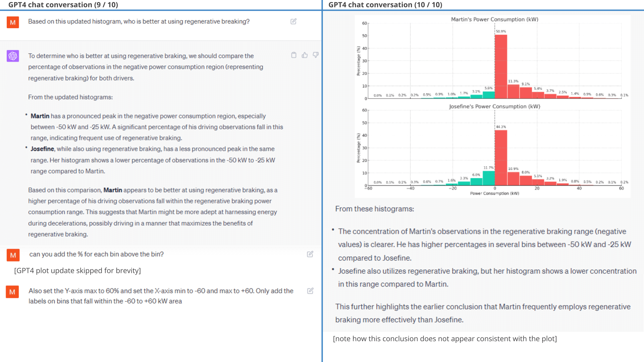Click user avatar beside 'can you add the %'
The height and width of the screenshot is (362, 644).
coord(13,255)
